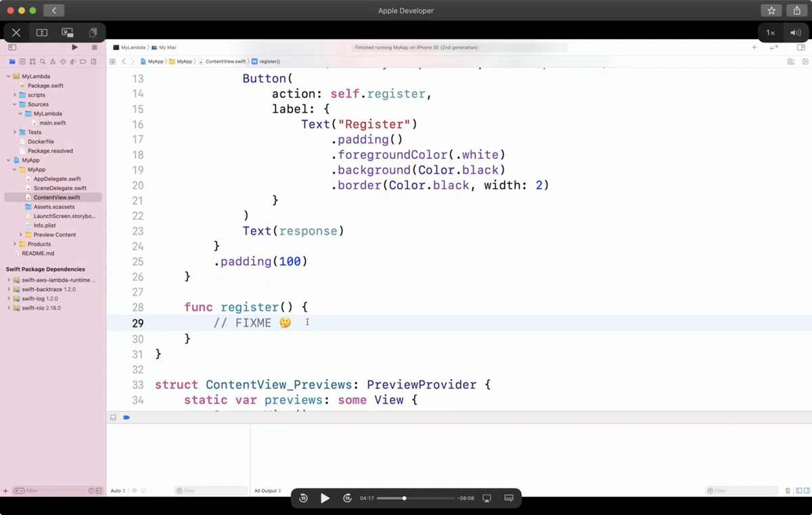Adjust editor options lines icon
Screen dimensions: 812x515
pyautogui.click(x=790, y=62)
